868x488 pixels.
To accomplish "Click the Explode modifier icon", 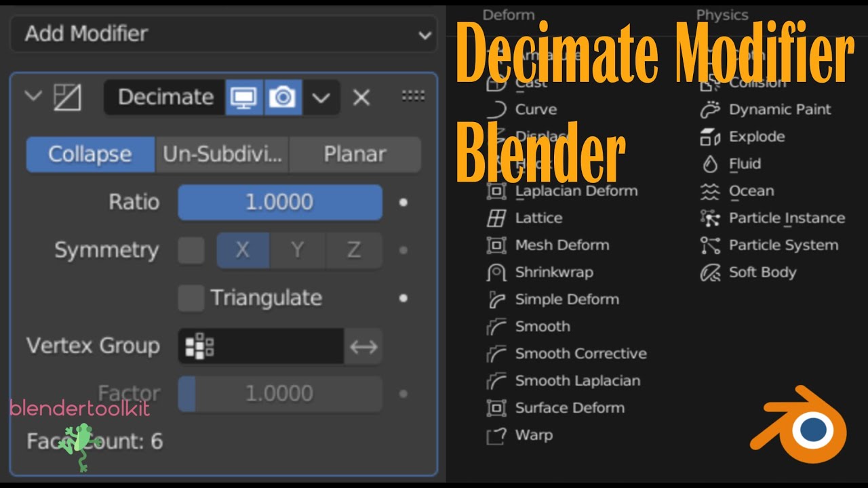I will tap(710, 137).
